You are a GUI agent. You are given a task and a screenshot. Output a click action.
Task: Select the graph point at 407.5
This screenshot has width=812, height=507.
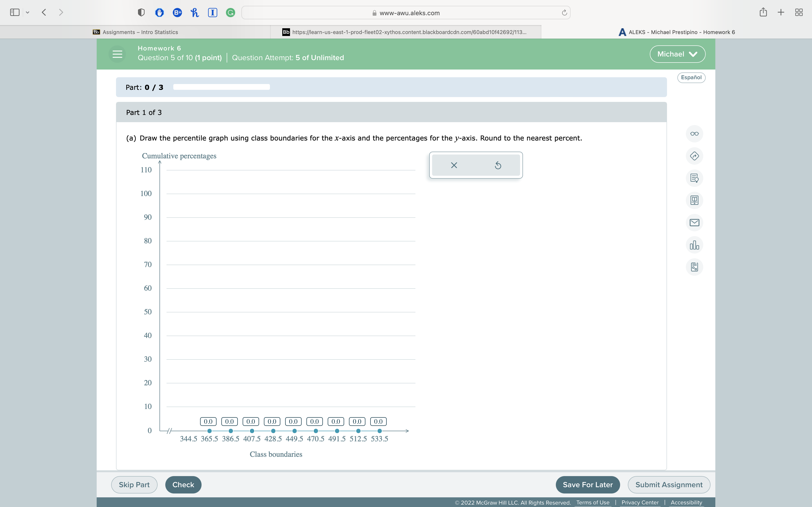pos(252,431)
